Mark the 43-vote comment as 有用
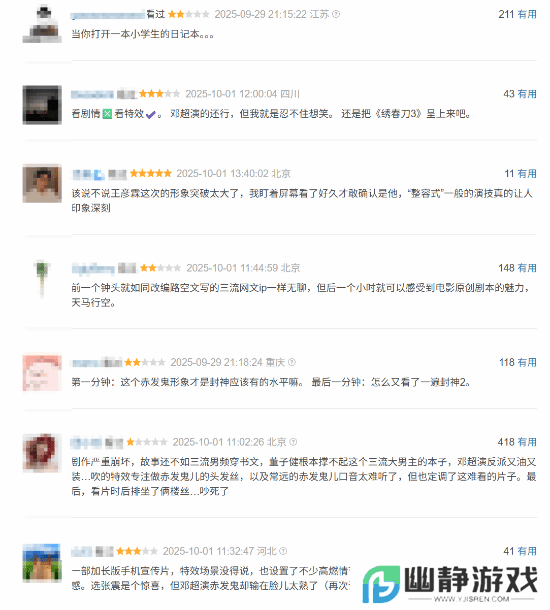 (527, 94)
